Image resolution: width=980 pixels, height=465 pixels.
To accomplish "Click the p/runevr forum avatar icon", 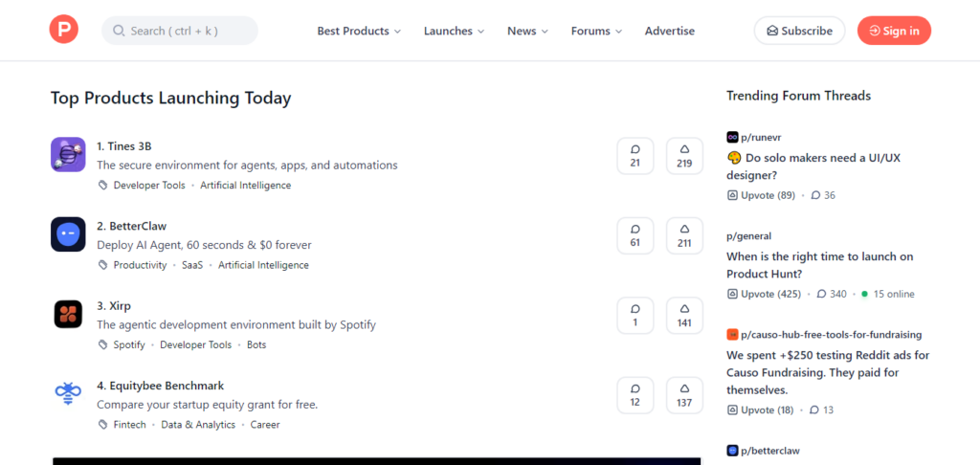I will (x=732, y=138).
